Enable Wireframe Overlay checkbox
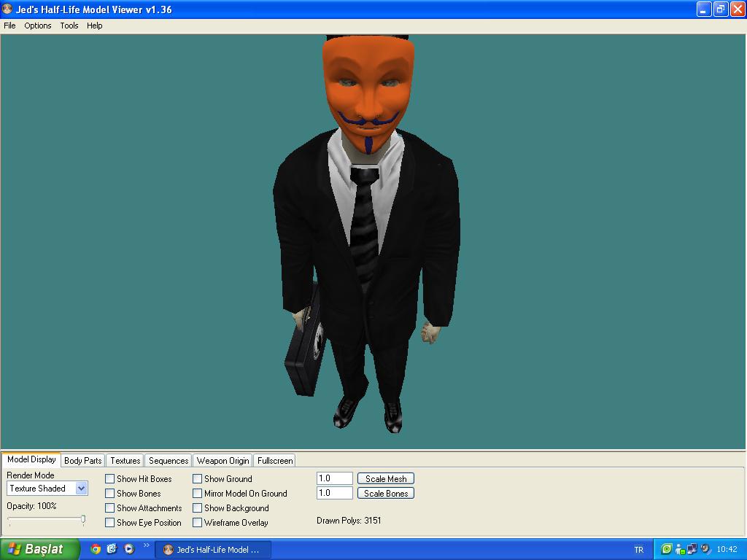 (x=198, y=523)
